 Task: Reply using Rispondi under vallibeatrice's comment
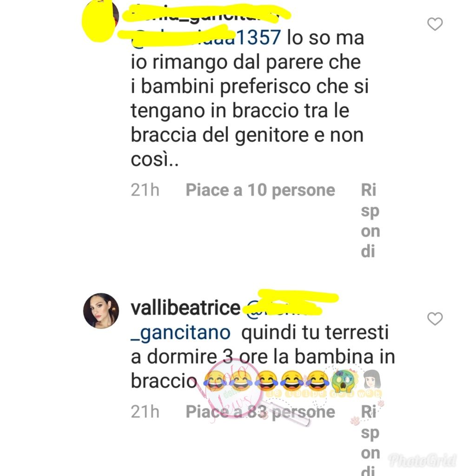[370, 440]
